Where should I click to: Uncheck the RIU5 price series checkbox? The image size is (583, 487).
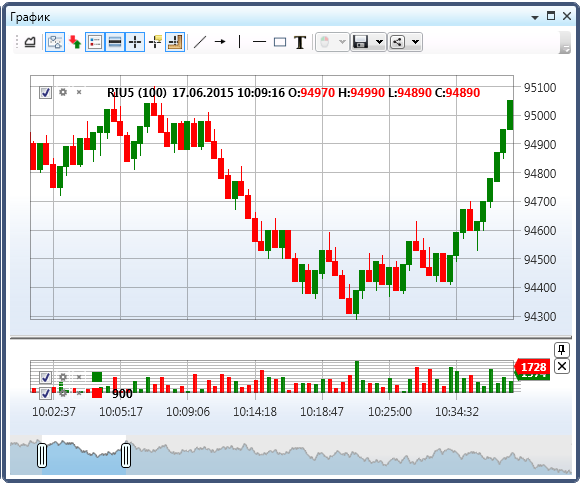(x=45, y=93)
